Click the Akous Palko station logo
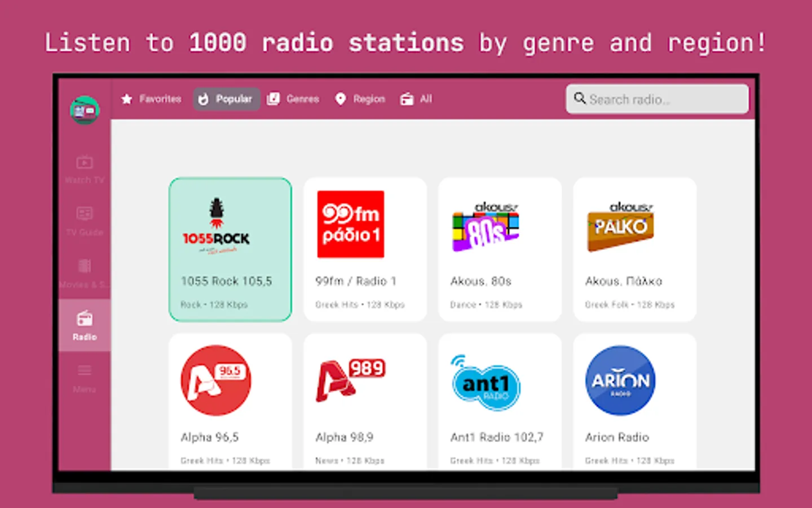Viewport: 812px width, 508px height. 620,226
